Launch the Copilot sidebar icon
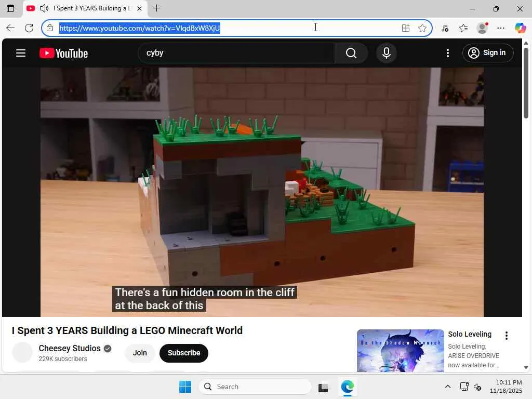This screenshot has width=532, height=399. coord(520,28)
